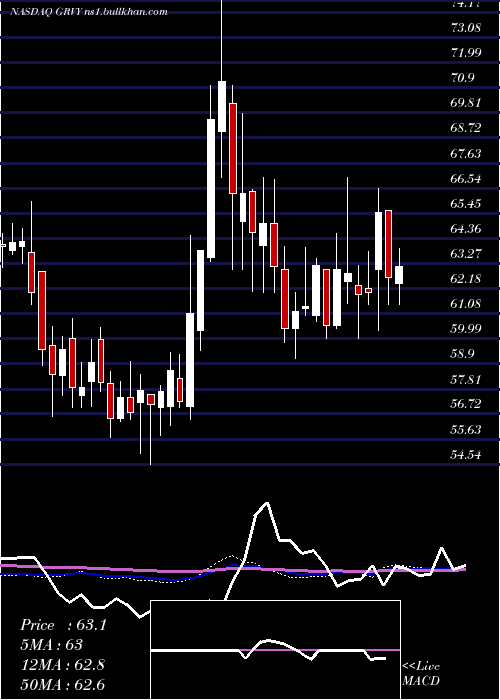
Task: Click the 58.9 price axis label
Action: click(x=462, y=354)
